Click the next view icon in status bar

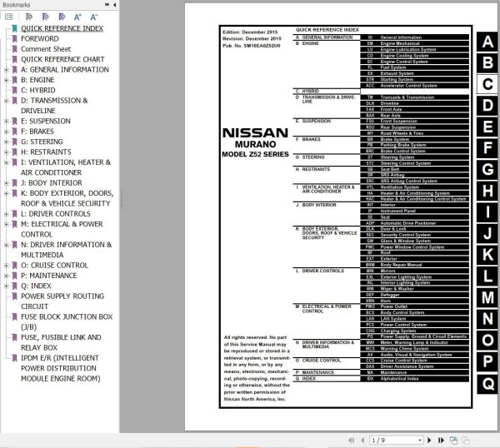click(466, 440)
